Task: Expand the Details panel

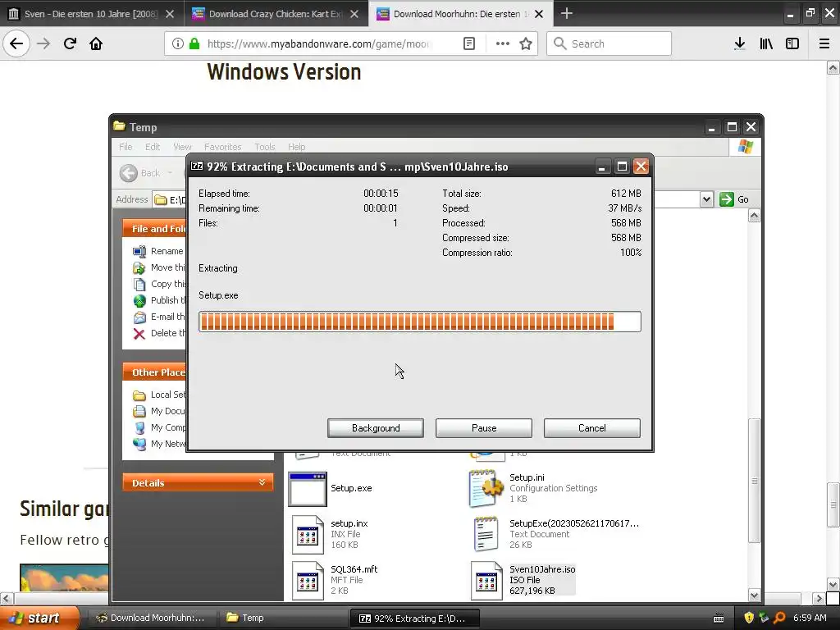Action: (x=198, y=482)
